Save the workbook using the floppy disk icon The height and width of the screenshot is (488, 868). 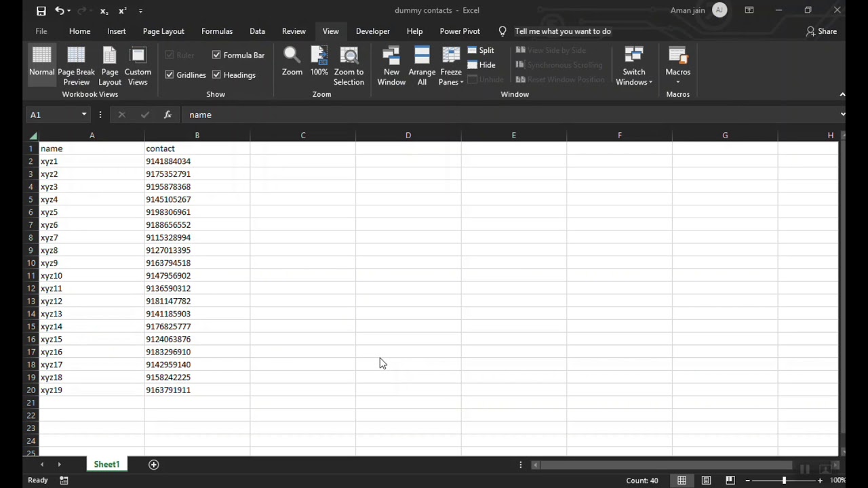coord(41,11)
